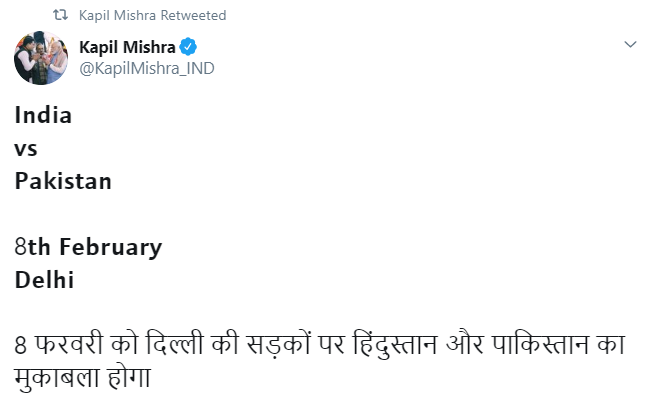The image size is (650, 407).
Task: Expand the tweet options chevron
Action: point(630,45)
